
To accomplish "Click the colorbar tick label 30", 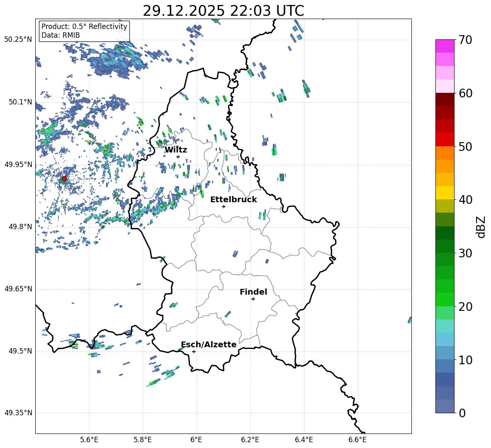I will coord(466,253).
